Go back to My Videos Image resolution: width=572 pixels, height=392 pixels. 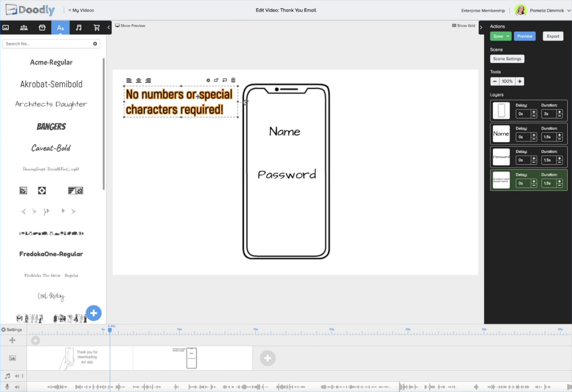[x=81, y=11]
